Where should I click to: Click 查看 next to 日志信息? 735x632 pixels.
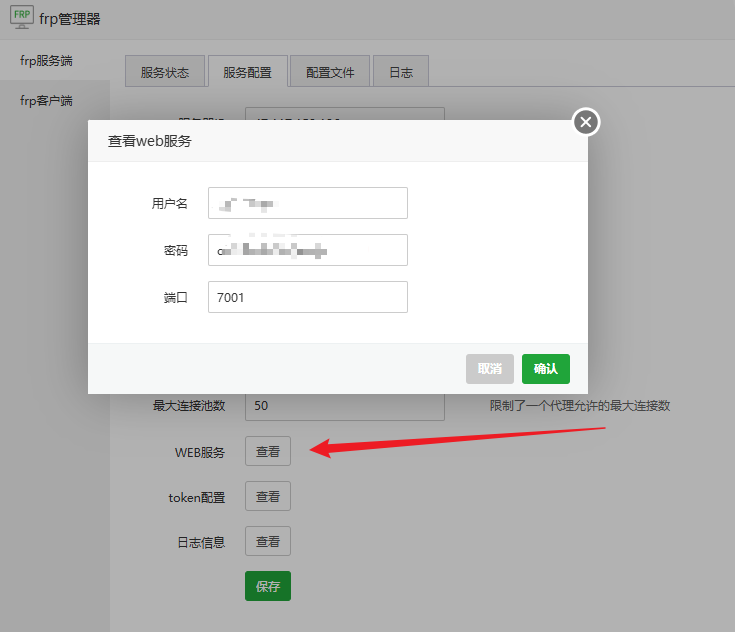click(x=268, y=542)
